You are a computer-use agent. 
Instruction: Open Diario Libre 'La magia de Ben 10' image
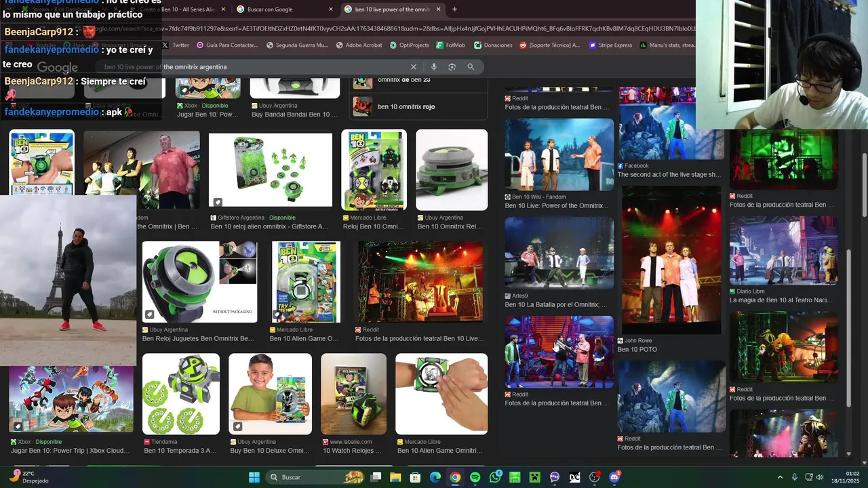click(784, 251)
